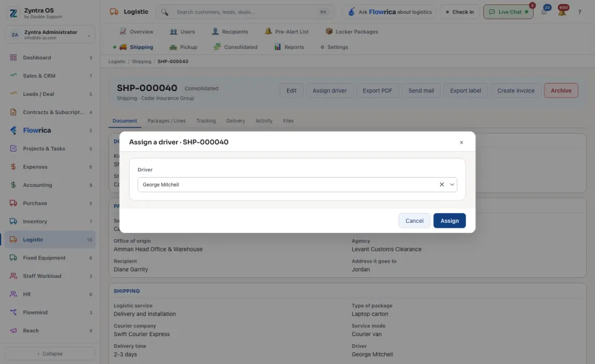Open the Pre-Alert List
The image size is (595, 364).
point(287,32)
